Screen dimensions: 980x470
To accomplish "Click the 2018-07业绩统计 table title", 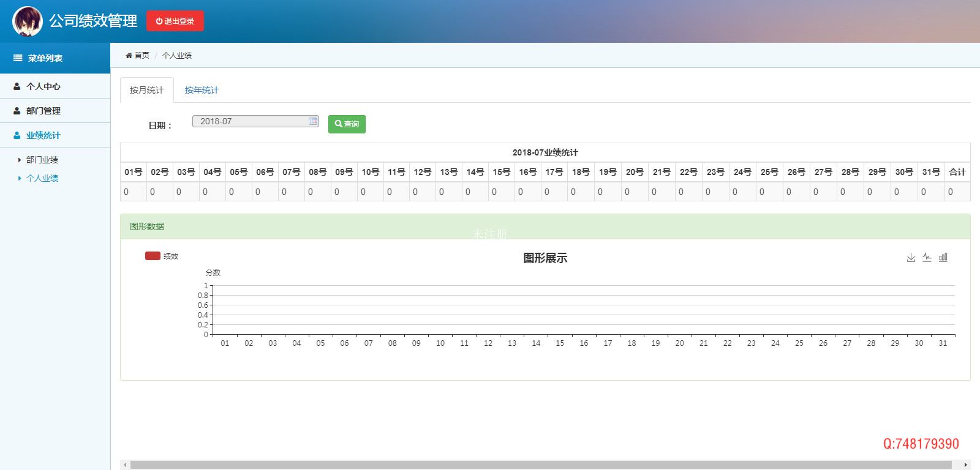I will pyautogui.click(x=545, y=152).
